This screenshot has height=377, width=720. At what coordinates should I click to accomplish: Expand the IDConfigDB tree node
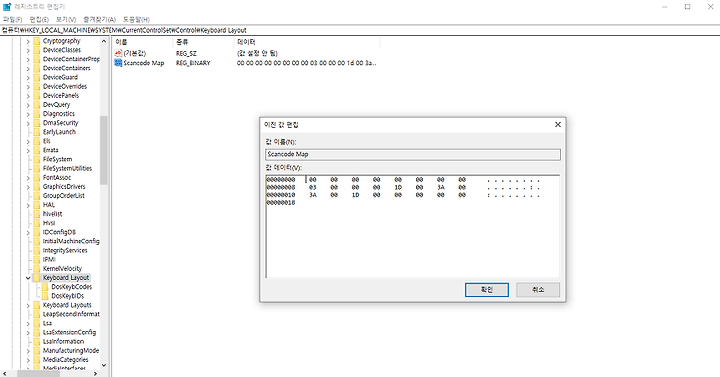[x=28, y=232]
